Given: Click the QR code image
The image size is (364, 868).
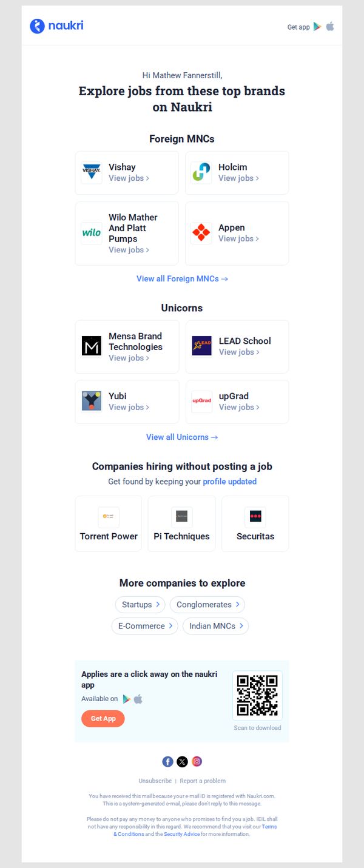Looking at the screenshot, I should pyautogui.click(x=257, y=696).
